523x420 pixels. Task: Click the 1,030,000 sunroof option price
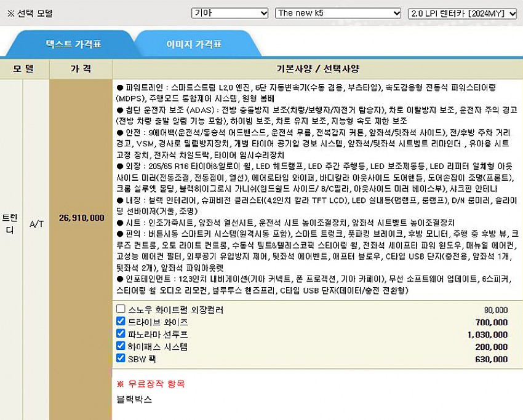487,334
